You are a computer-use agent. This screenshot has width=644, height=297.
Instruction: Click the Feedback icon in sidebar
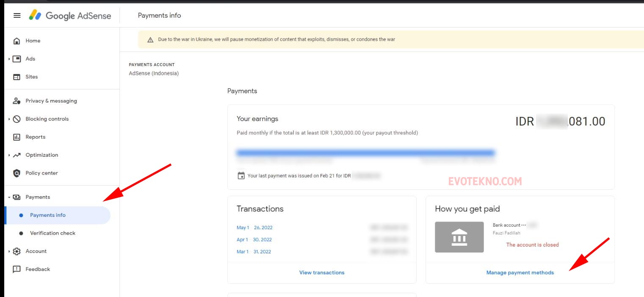point(17,269)
